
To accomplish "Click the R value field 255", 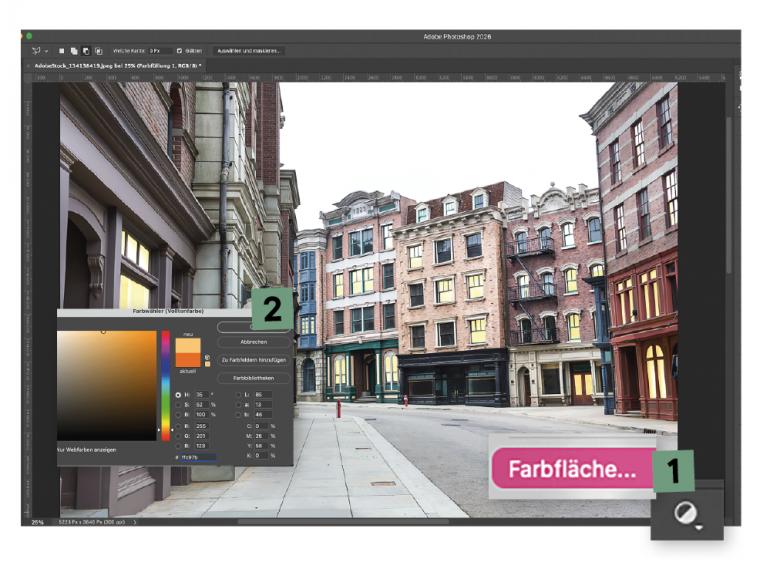I will click(x=201, y=426).
